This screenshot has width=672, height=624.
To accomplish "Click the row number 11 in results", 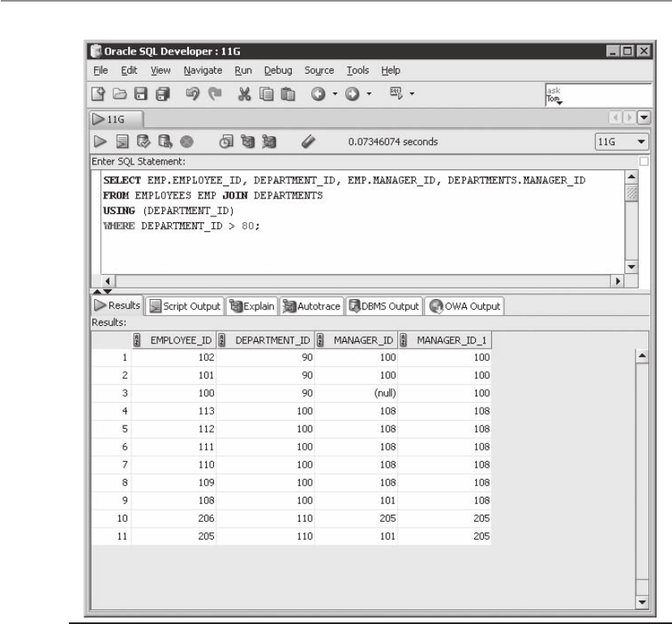I will click(x=122, y=536).
